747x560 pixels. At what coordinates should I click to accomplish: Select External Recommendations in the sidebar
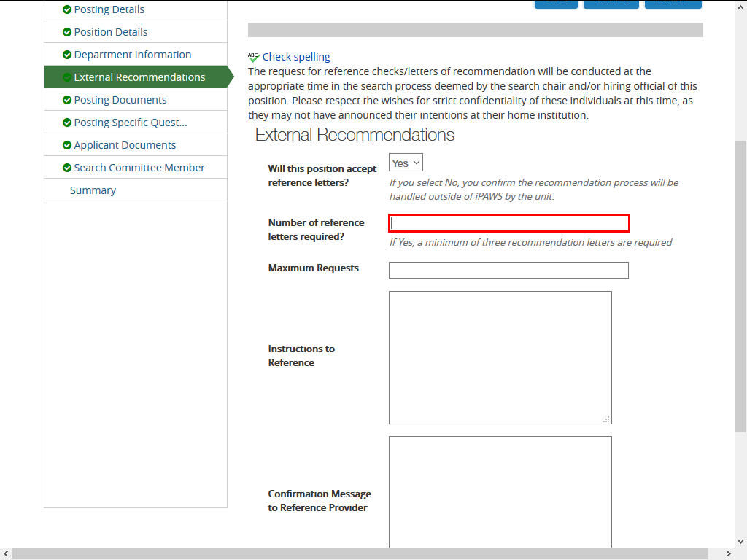tap(139, 77)
